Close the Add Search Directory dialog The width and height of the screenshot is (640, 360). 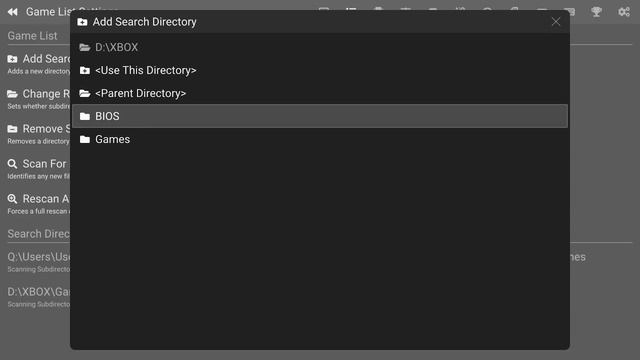coord(556,22)
